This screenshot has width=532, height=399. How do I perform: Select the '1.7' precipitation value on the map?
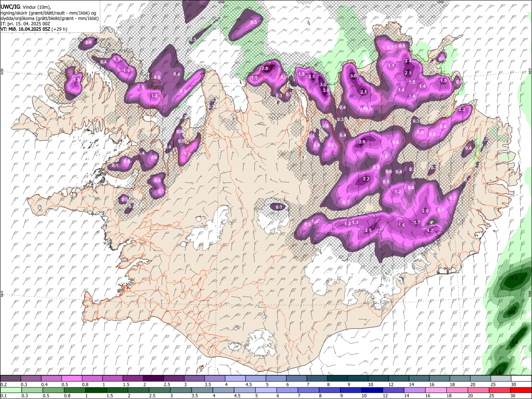pyautogui.click(x=417, y=223)
